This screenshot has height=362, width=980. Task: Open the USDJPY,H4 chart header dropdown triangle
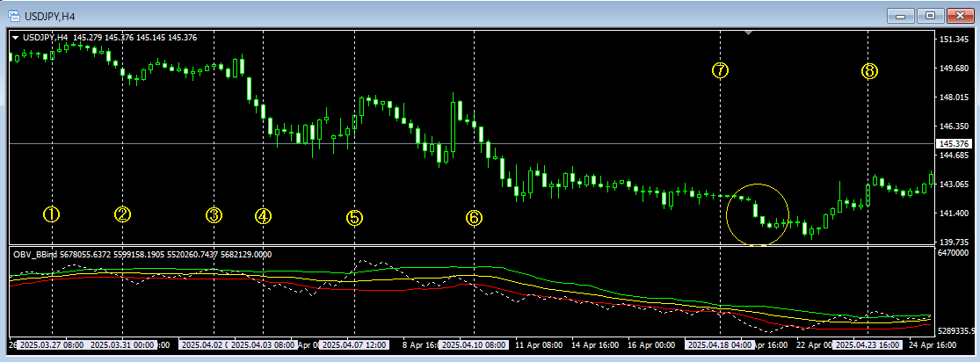tap(15, 38)
